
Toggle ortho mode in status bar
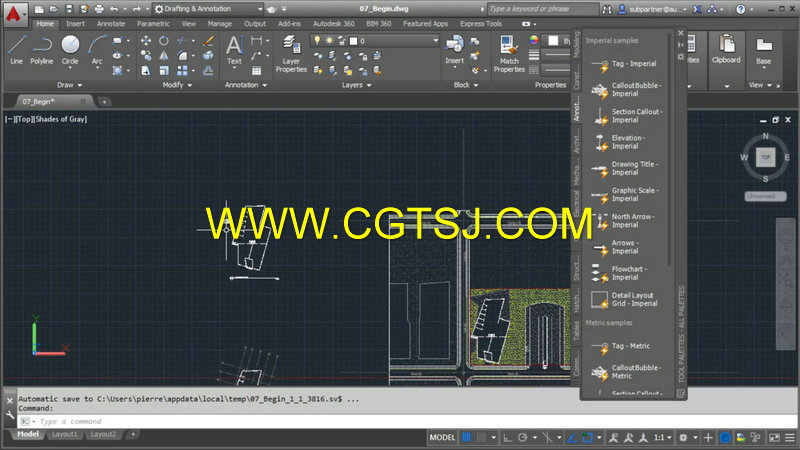pos(507,437)
